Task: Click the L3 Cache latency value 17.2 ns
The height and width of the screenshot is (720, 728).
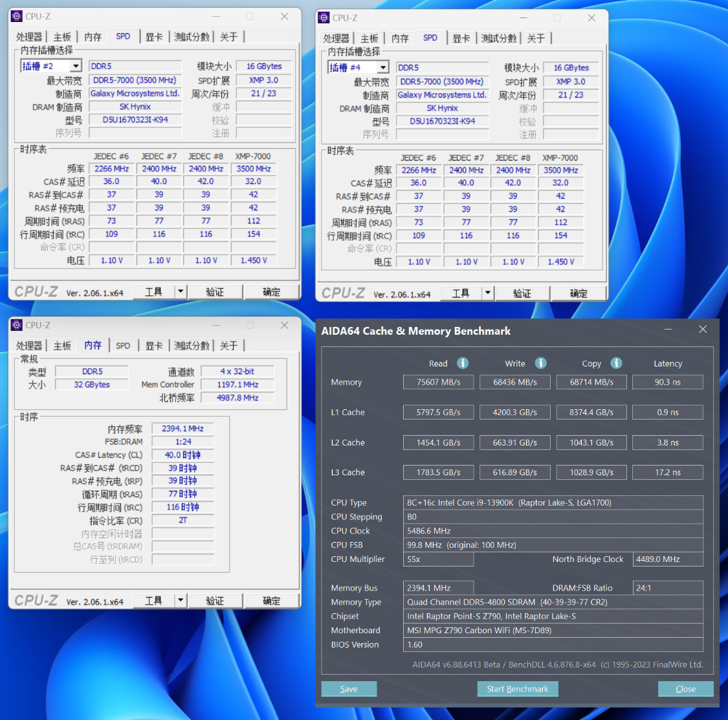Action: coord(668,472)
